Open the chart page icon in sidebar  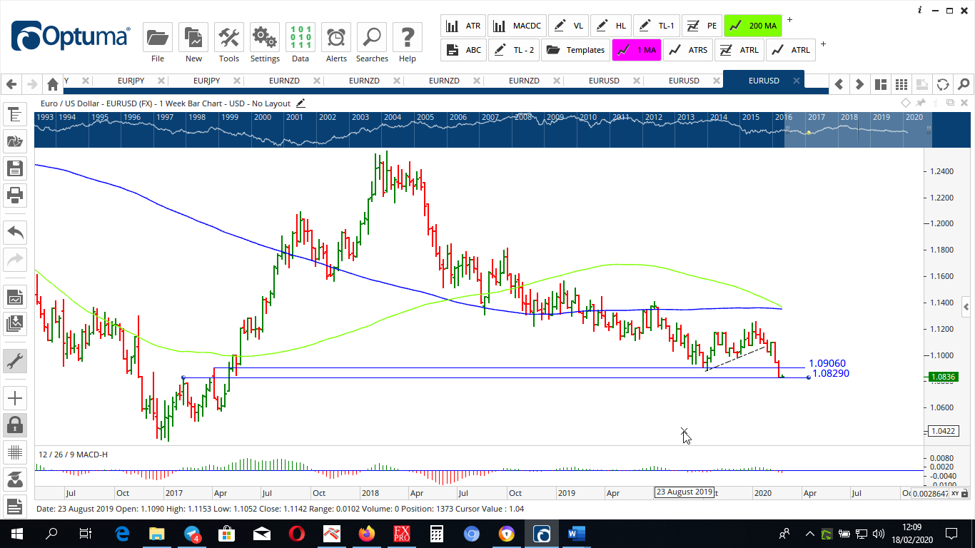15,297
